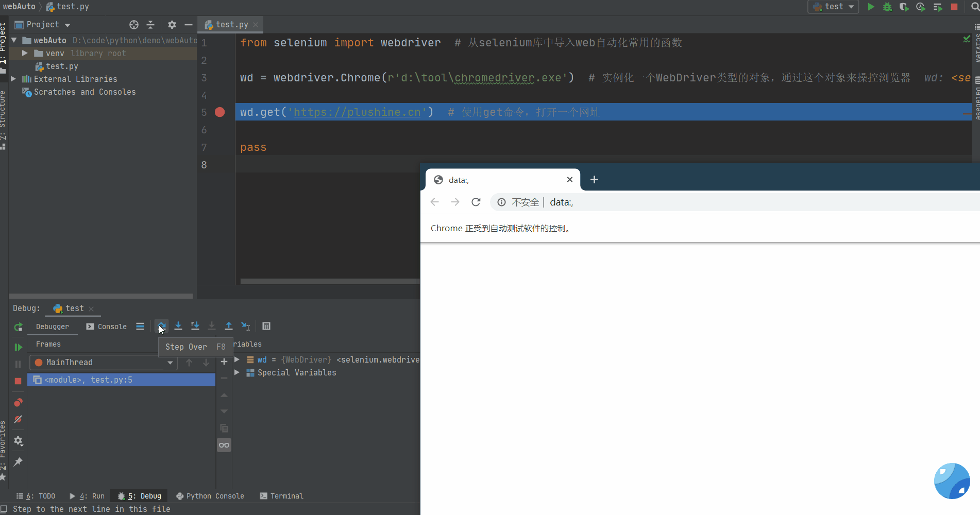The image size is (980, 515).
Task: Collapse all items in Project panel
Action: click(150, 25)
